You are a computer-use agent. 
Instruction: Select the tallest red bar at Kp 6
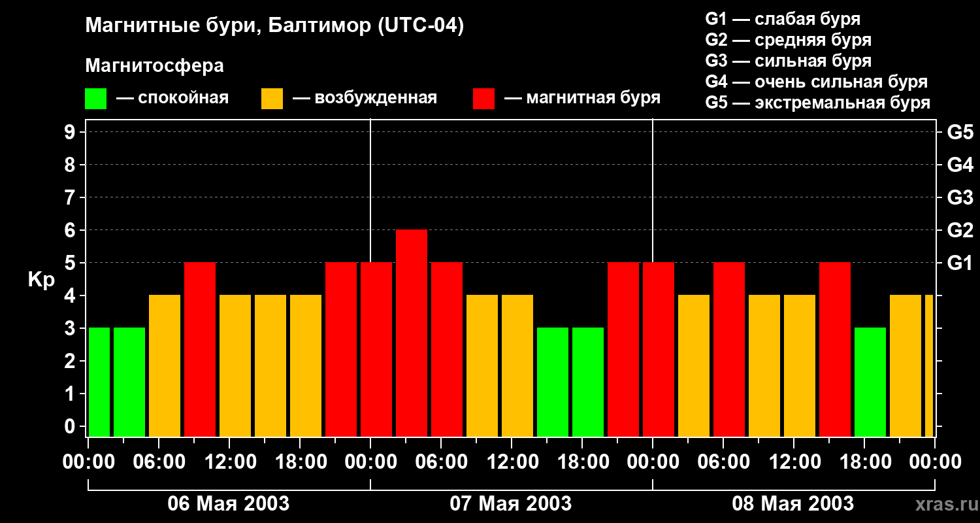(412, 332)
